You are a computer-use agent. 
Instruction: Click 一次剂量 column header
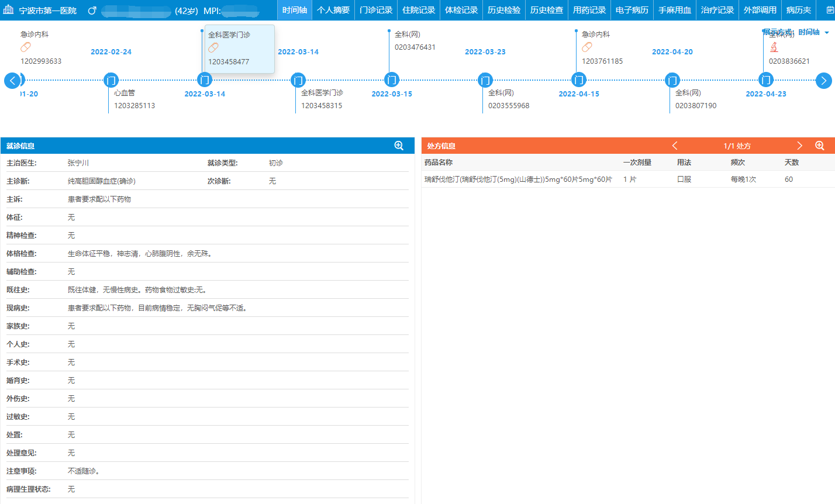click(x=637, y=163)
